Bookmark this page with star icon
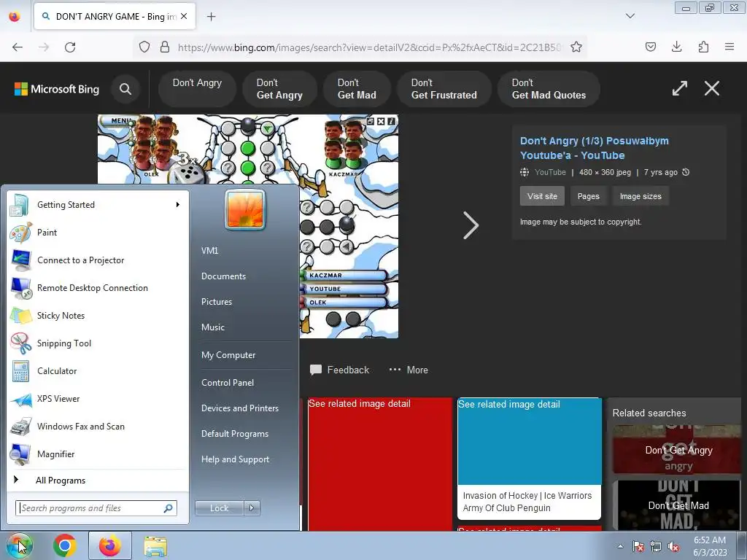 pyautogui.click(x=576, y=47)
